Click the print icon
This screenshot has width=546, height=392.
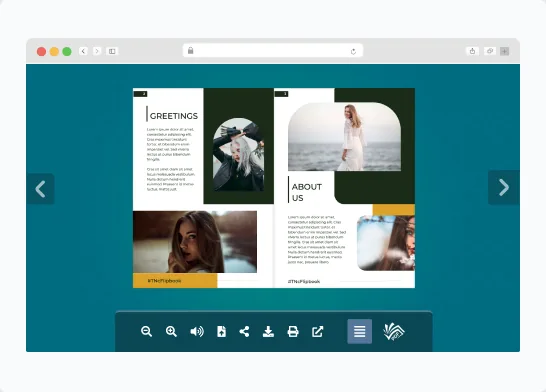pos(293,331)
